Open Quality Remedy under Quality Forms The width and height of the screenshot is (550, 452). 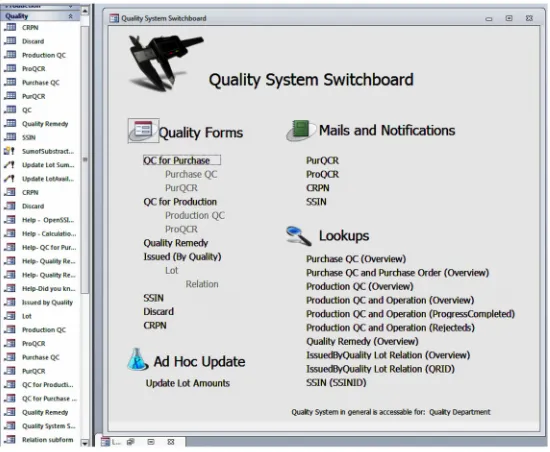click(176, 243)
